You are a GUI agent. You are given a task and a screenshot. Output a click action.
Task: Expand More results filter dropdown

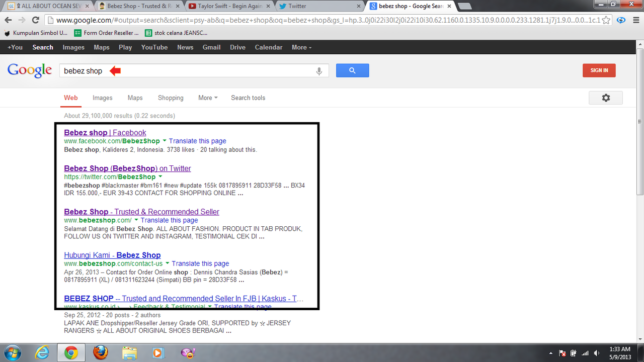pos(208,98)
